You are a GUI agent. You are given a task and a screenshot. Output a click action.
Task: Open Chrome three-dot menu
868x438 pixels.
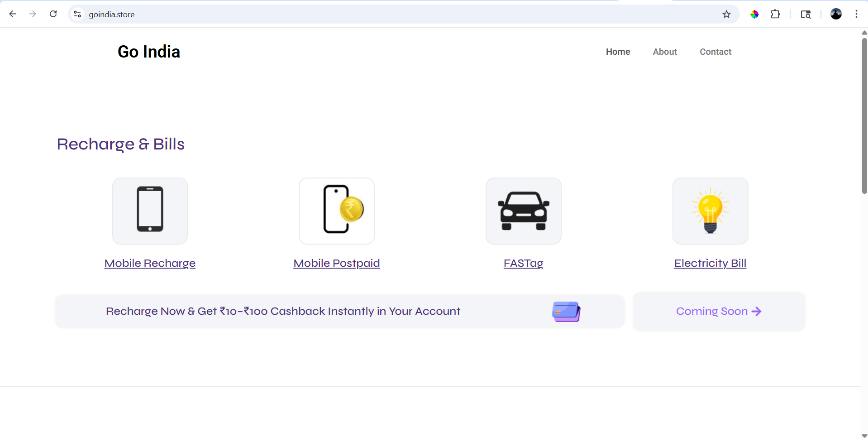pyautogui.click(x=856, y=14)
